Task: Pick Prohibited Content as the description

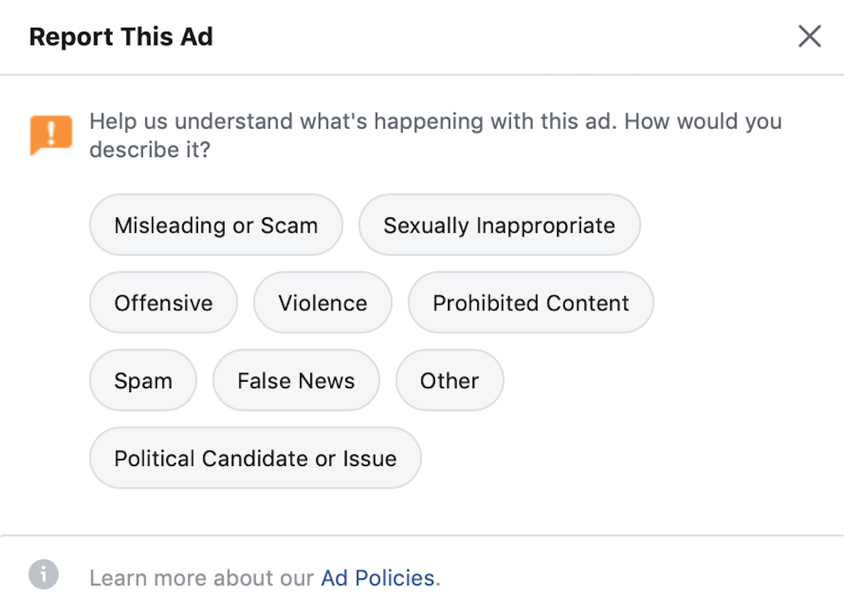Action: point(530,303)
